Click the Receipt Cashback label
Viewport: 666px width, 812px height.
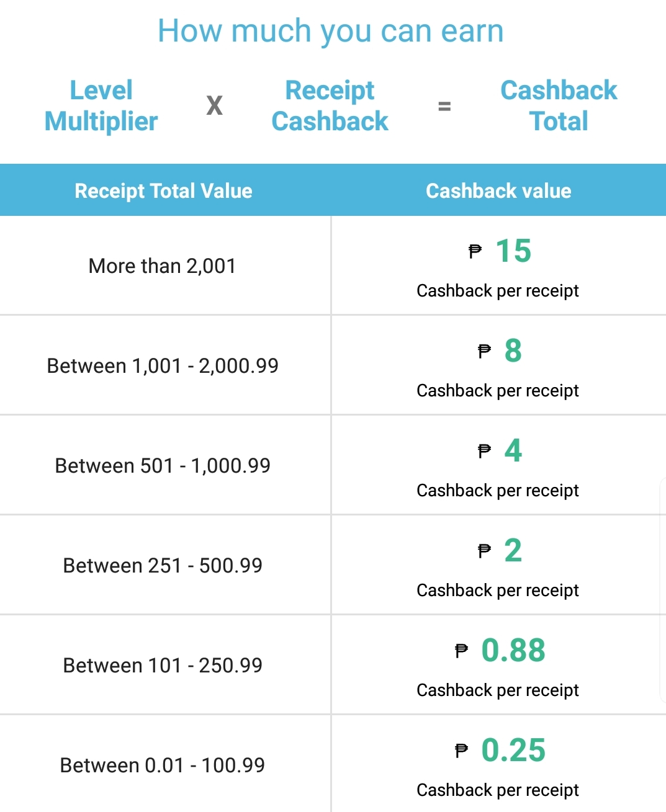(330, 105)
